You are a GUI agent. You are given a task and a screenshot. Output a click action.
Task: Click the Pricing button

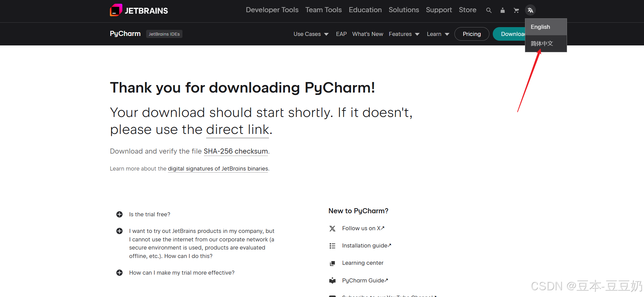tap(472, 34)
